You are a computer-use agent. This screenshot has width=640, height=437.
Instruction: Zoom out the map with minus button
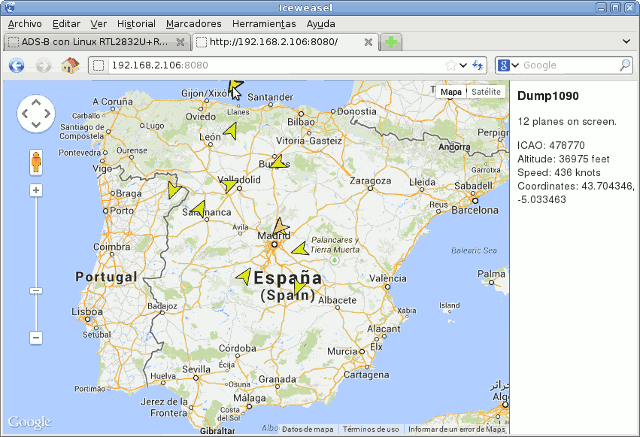(x=36, y=338)
